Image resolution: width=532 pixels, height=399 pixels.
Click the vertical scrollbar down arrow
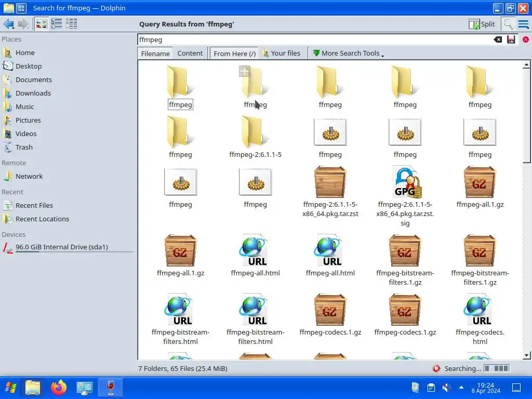[x=526, y=355]
